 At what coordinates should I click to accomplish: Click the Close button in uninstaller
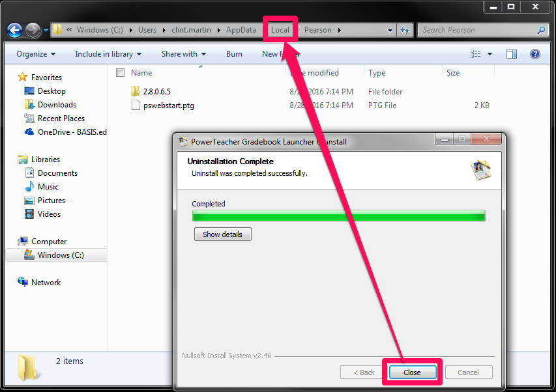click(412, 372)
